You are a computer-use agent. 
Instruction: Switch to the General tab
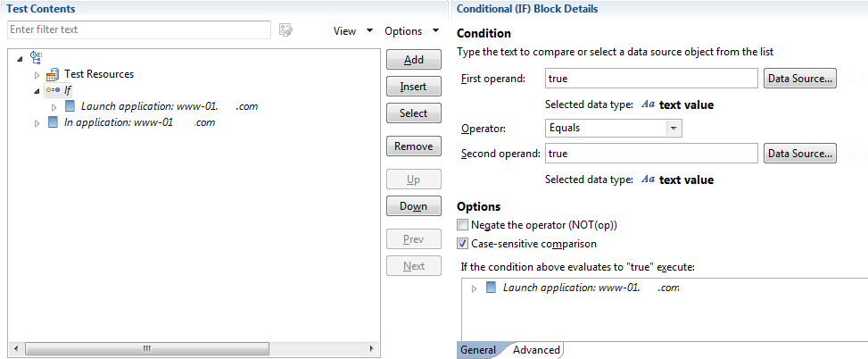[478, 349]
